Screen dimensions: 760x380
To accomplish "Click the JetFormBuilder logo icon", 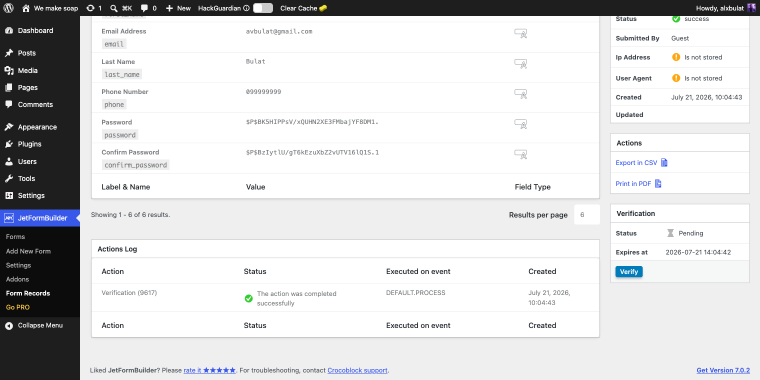I will coord(9,218).
